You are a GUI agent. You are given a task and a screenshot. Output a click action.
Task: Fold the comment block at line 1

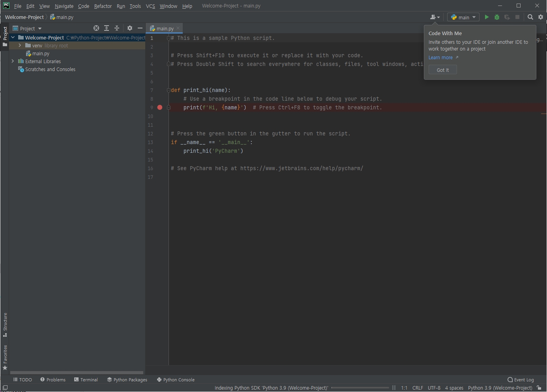169,38
